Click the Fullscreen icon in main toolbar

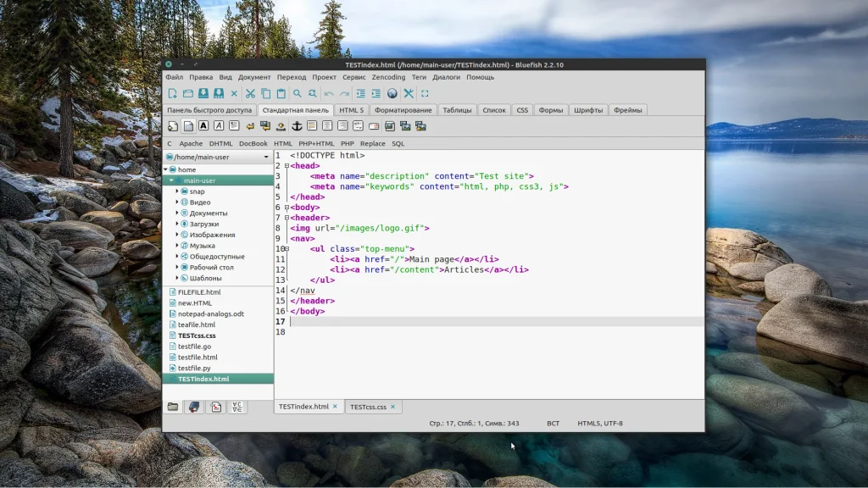pyautogui.click(x=425, y=93)
